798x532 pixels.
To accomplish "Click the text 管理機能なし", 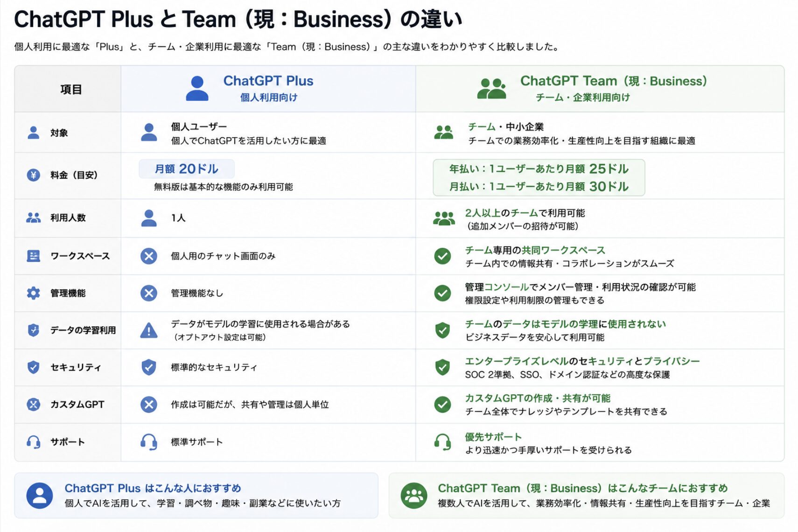I will coord(197,294).
